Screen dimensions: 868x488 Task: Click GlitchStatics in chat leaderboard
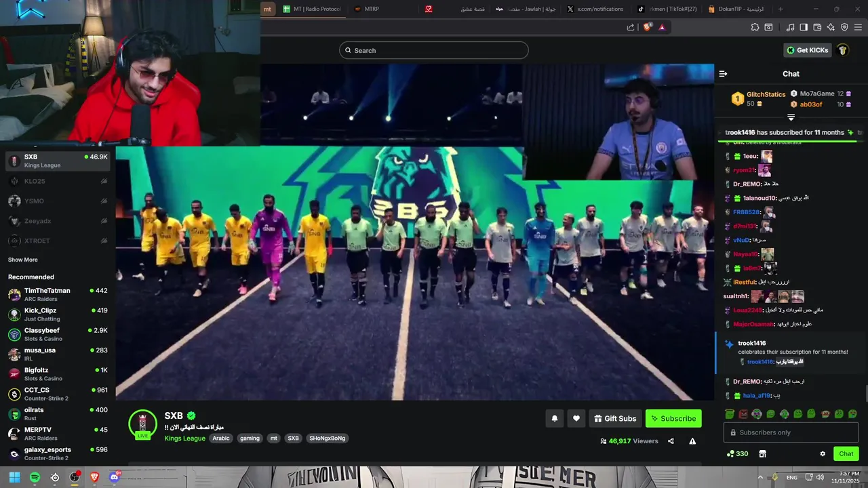(x=766, y=94)
